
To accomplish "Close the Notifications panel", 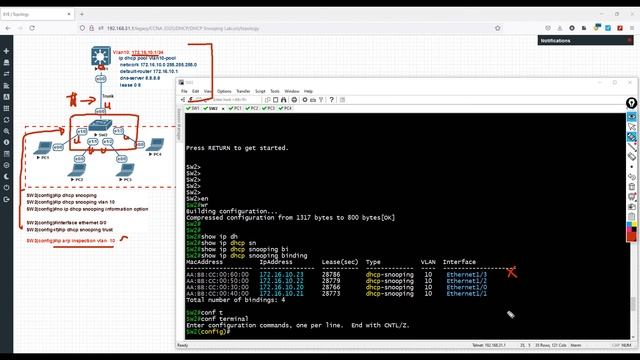I will (x=629, y=40).
